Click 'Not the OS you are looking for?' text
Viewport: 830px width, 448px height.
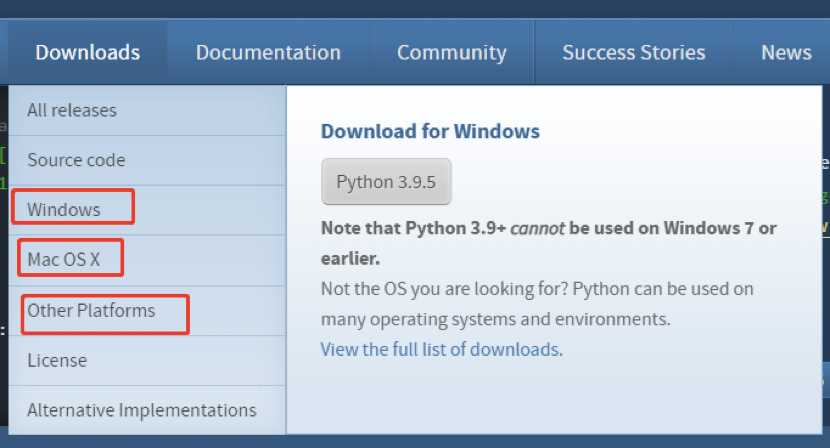click(x=444, y=289)
